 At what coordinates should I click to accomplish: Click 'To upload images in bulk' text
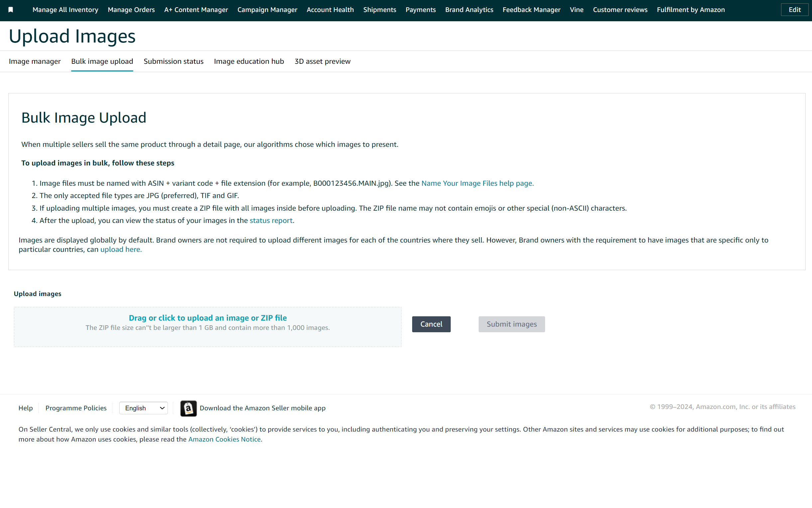click(98, 163)
